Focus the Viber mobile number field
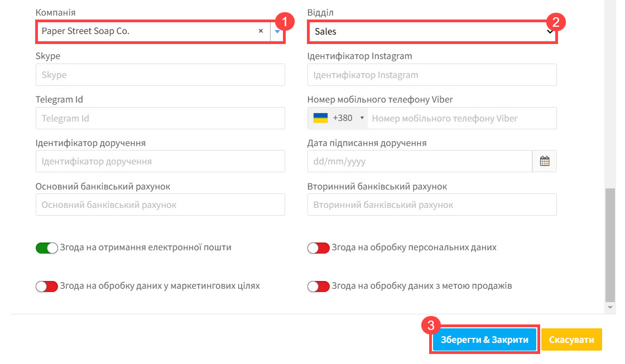Screen dimensions: 625x364 coord(462,118)
